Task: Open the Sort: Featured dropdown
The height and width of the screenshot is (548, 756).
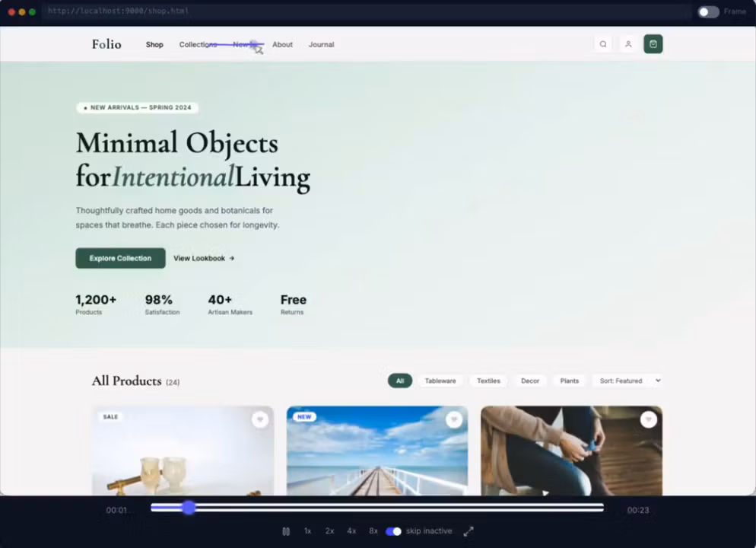Action: 629,381
